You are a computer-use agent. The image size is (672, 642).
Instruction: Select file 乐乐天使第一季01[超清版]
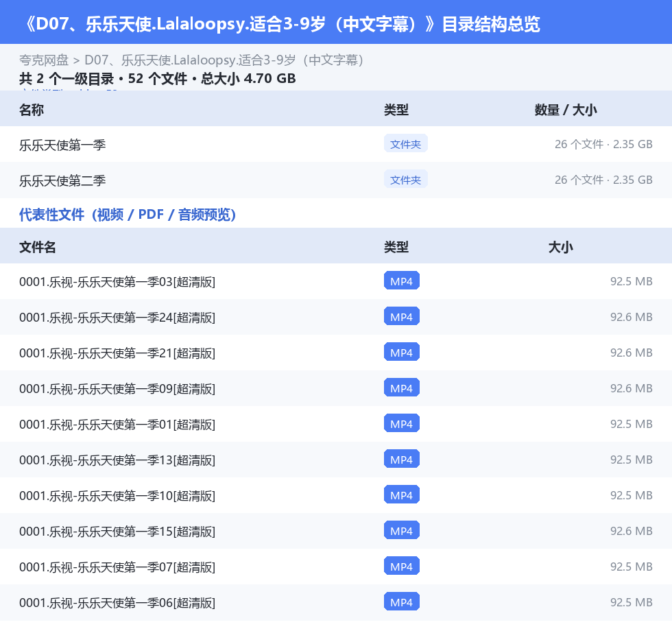point(117,425)
